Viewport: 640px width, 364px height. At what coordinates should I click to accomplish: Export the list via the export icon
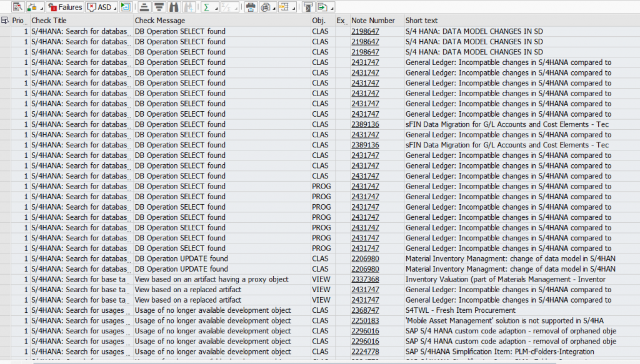[x=321, y=7]
